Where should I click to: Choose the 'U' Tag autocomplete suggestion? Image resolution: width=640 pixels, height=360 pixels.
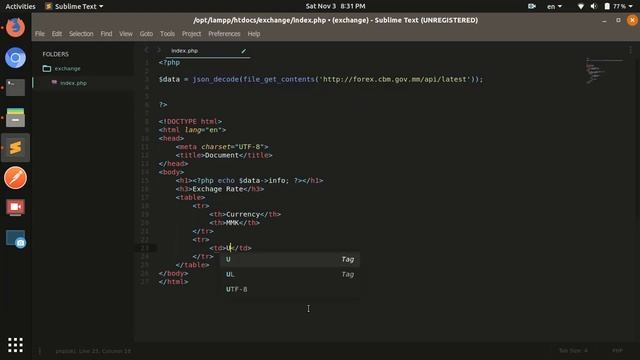click(290, 259)
